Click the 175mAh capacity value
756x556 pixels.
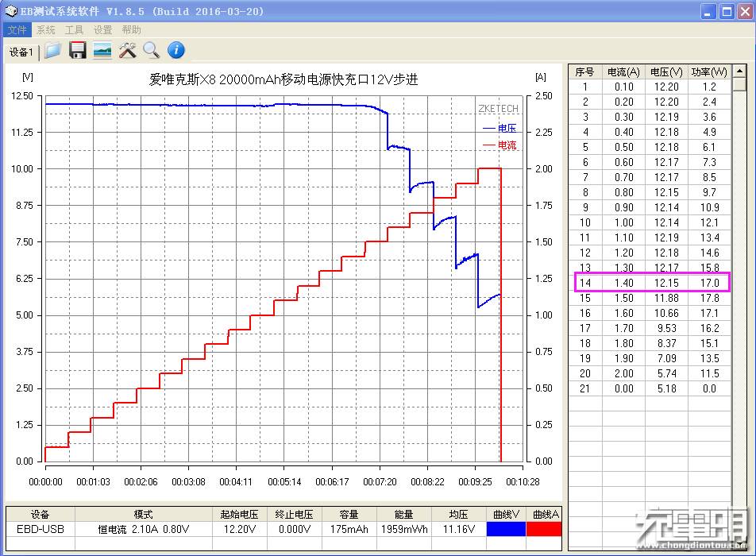point(349,529)
